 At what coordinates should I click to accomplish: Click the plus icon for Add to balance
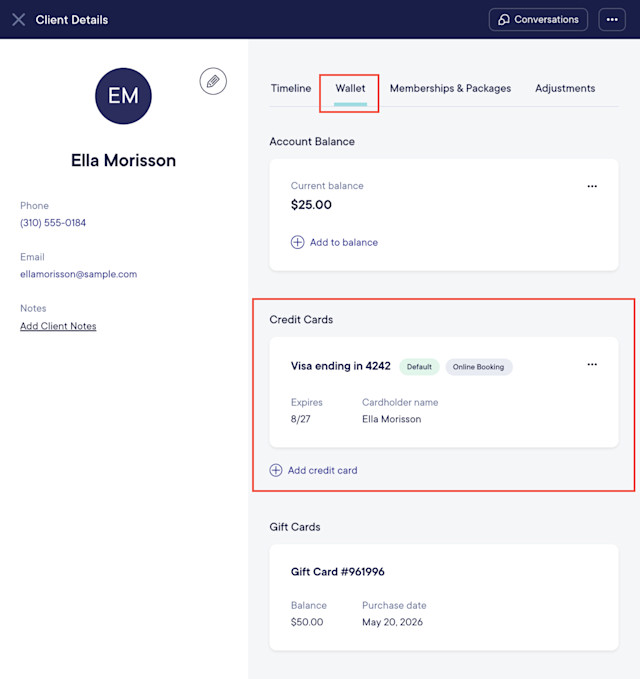click(x=297, y=242)
